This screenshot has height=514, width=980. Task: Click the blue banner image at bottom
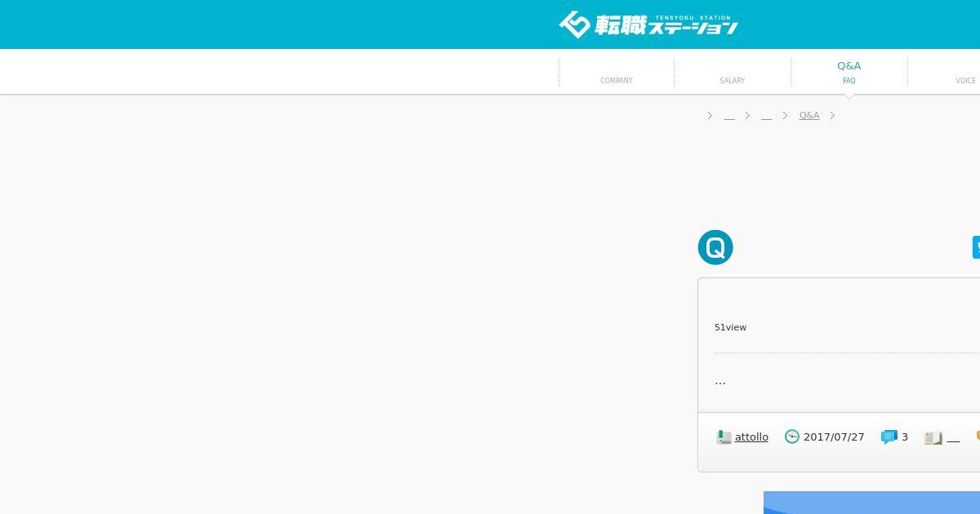[871, 503]
